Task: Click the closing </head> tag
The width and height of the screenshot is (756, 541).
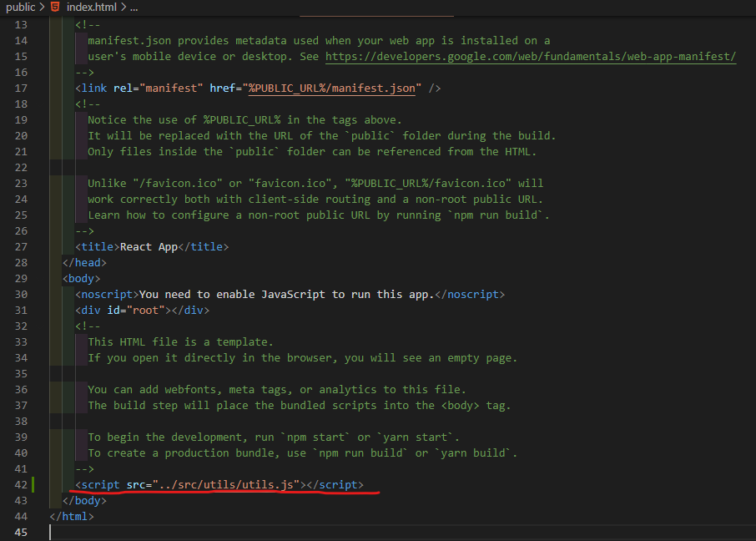Action: 84,262
